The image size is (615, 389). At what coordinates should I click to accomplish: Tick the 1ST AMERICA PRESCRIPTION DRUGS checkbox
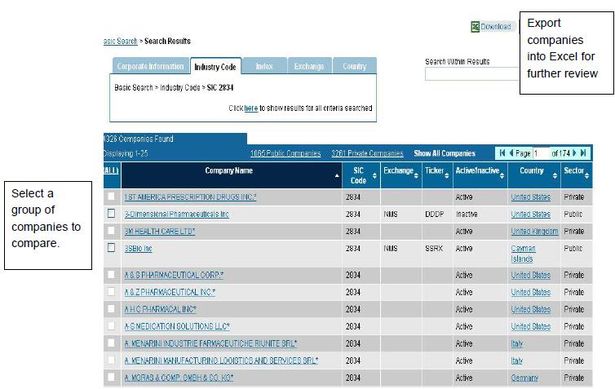[111, 196]
